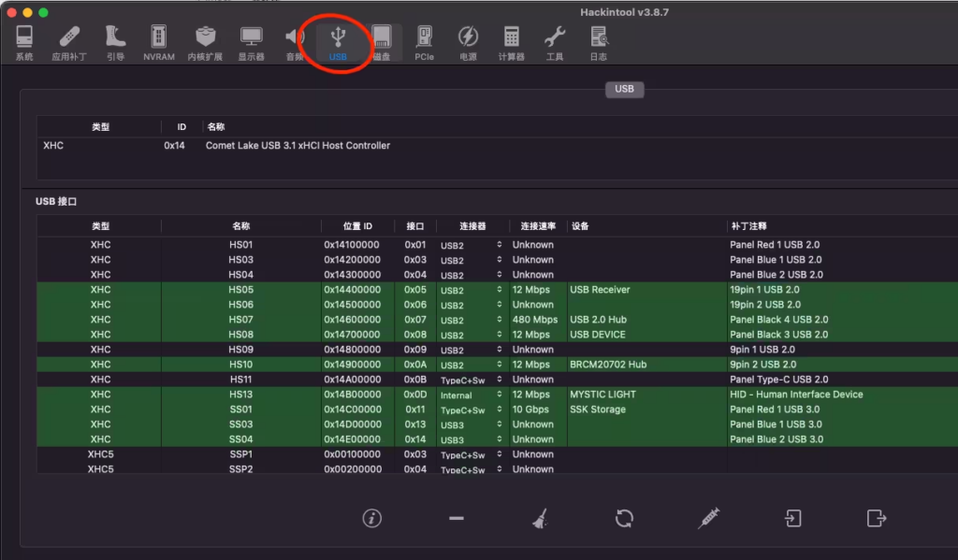This screenshot has height=560, width=958.
Task: Open the NVRAM toolbar section
Action: point(158,43)
